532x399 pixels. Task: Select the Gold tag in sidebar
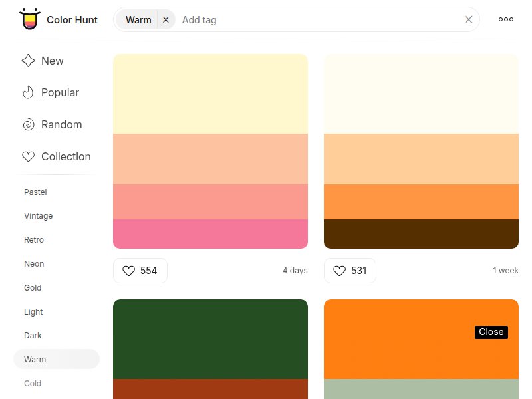(32, 288)
